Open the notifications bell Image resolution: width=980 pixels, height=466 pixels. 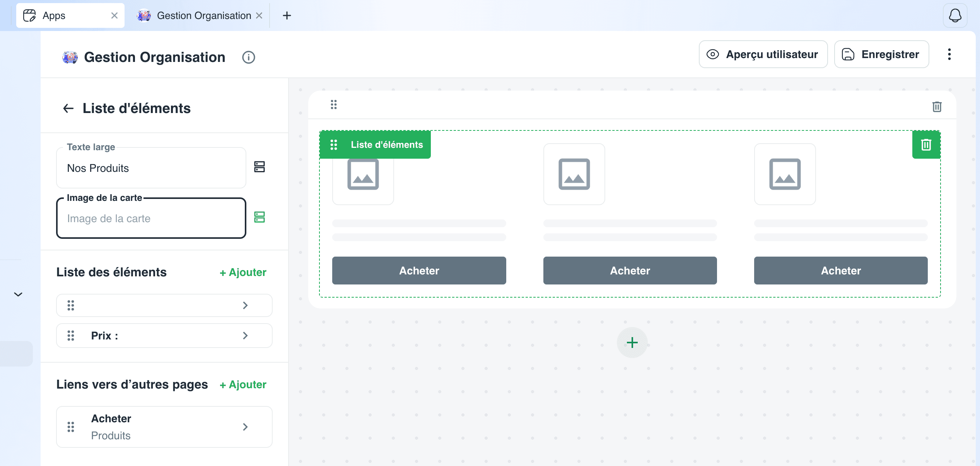coord(955,15)
